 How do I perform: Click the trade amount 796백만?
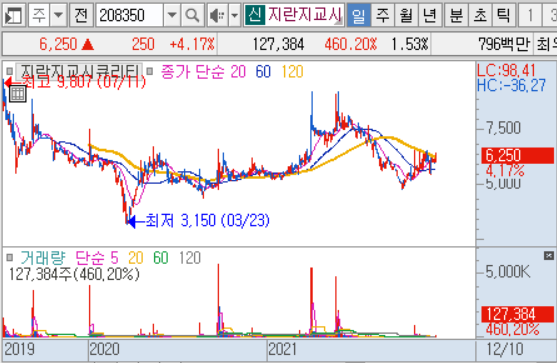[x=504, y=45]
